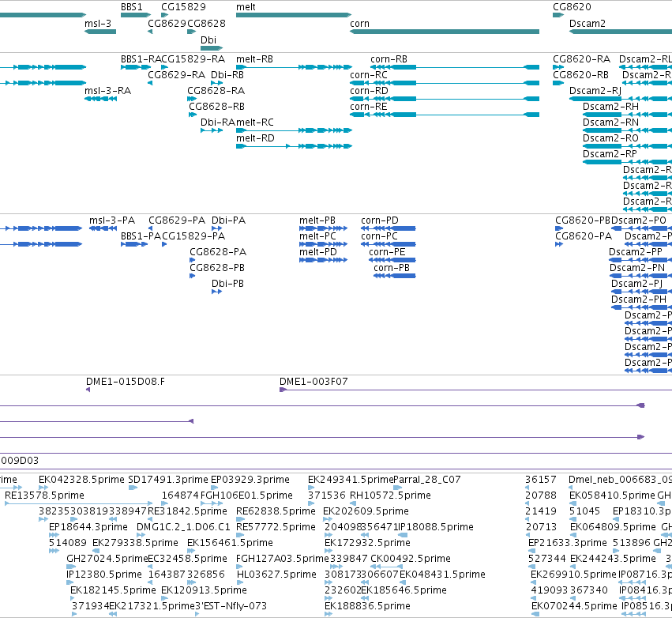672x618 pixels.
Task: Select protein melt-PC label
Action: coord(317,236)
